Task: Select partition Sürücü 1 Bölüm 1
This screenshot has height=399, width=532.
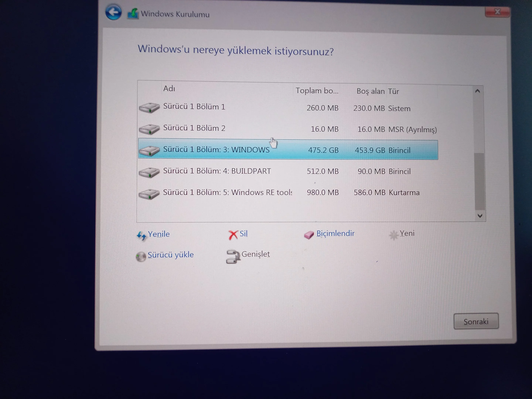Action: point(288,107)
